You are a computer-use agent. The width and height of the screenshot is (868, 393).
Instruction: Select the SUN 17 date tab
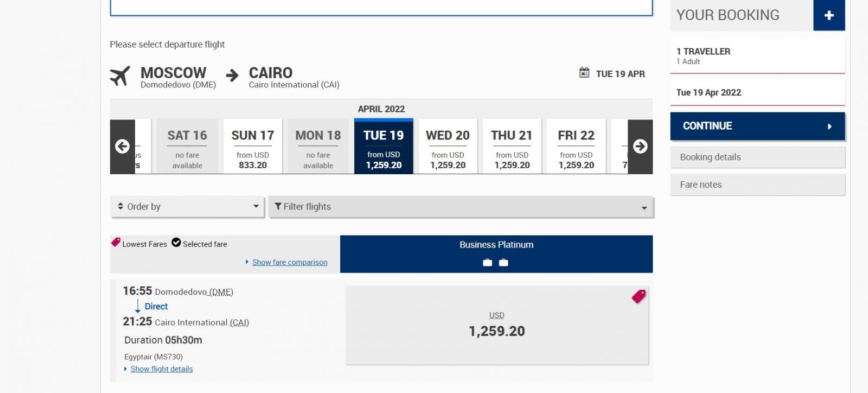[253, 147]
